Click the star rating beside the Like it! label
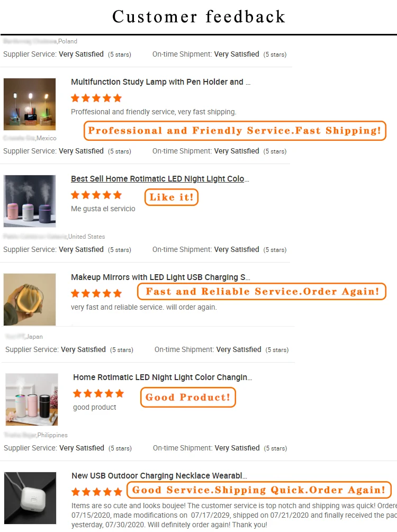Viewport: 397px width, 532px height. pyautogui.click(x=96, y=195)
